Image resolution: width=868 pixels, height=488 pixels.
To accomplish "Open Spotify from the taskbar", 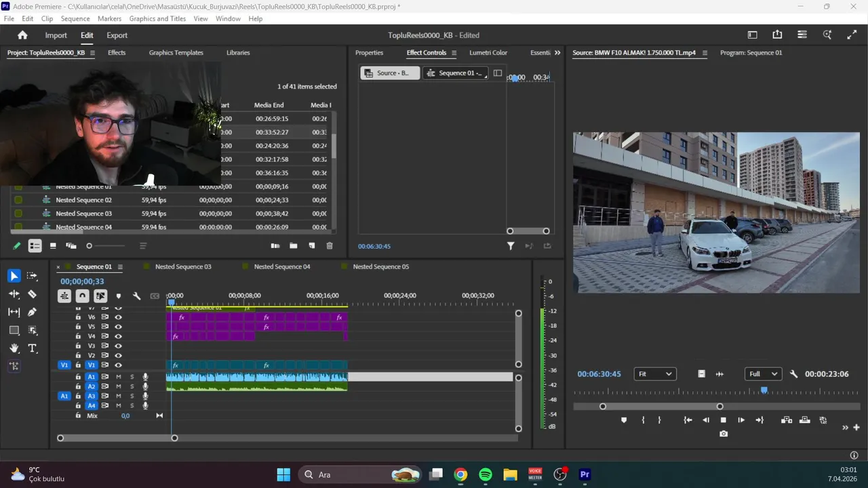I will [x=486, y=474].
